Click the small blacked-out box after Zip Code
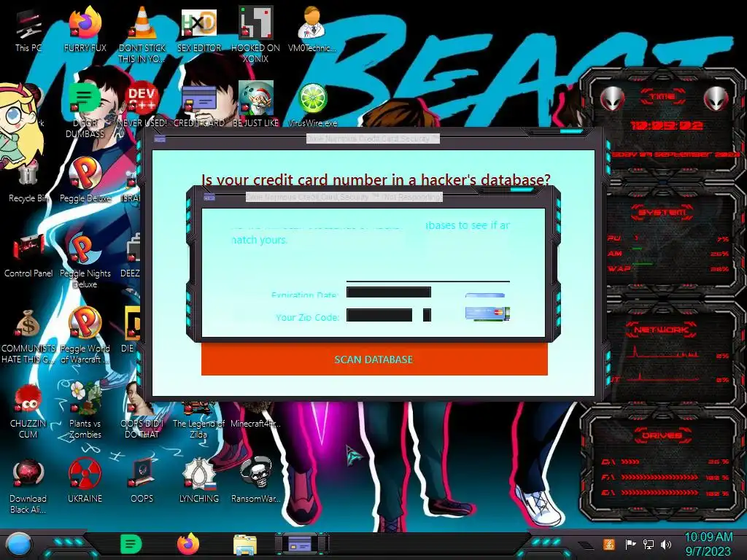747x560 pixels. coord(427,315)
